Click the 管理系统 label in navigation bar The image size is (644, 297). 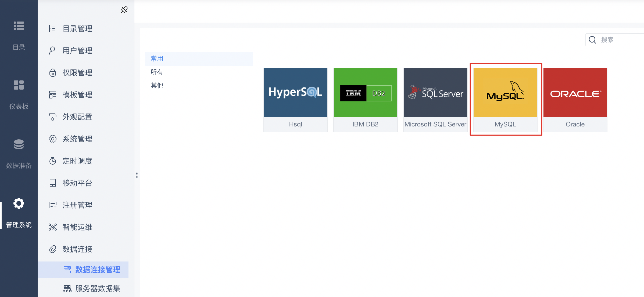click(19, 225)
